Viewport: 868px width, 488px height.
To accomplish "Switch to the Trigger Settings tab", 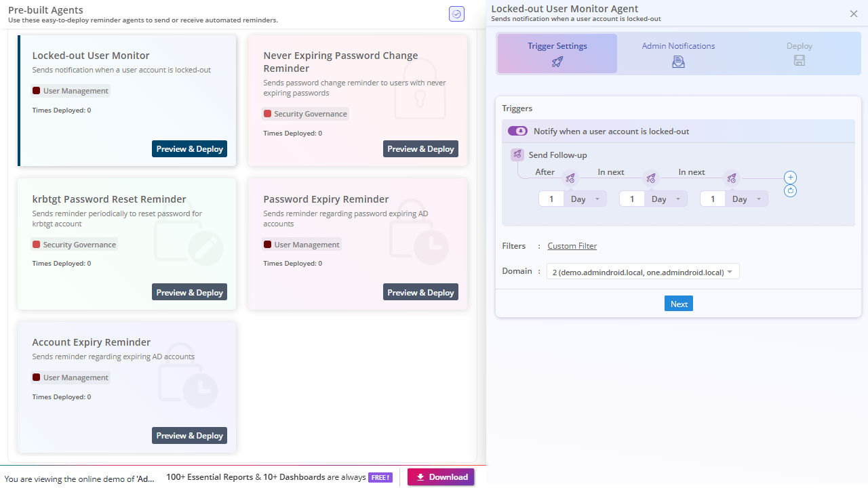I will pos(557,54).
